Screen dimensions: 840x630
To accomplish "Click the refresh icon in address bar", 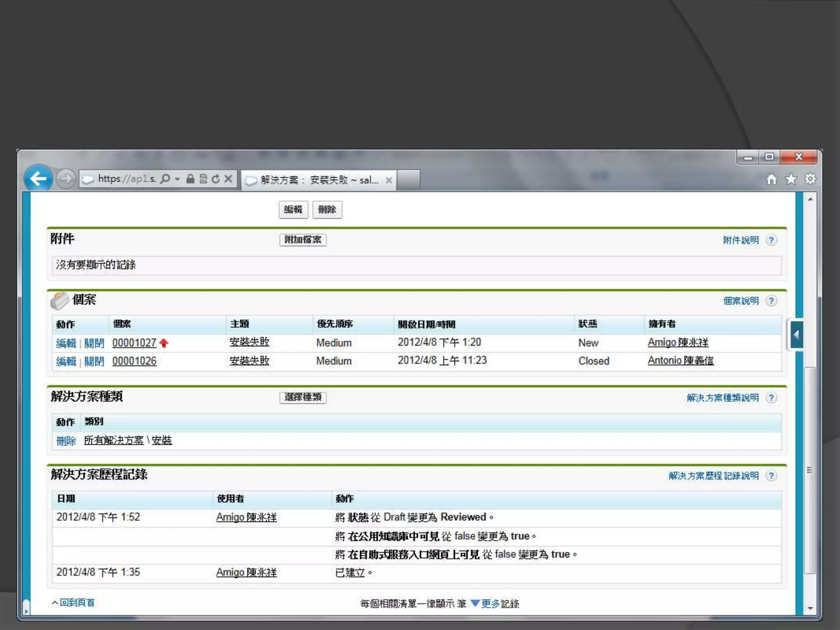I will point(216,179).
